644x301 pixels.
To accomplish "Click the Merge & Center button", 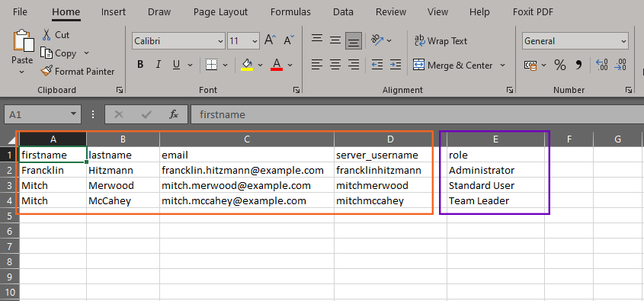I will coord(453,66).
